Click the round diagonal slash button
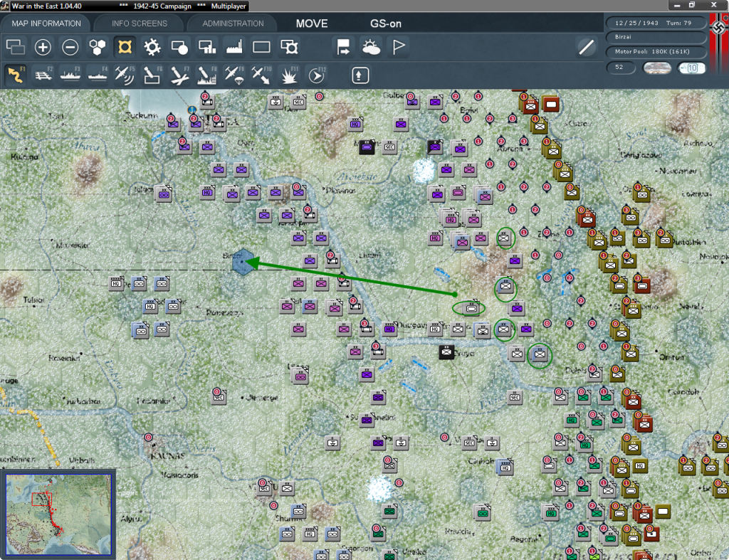729x560 pixels. [587, 47]
